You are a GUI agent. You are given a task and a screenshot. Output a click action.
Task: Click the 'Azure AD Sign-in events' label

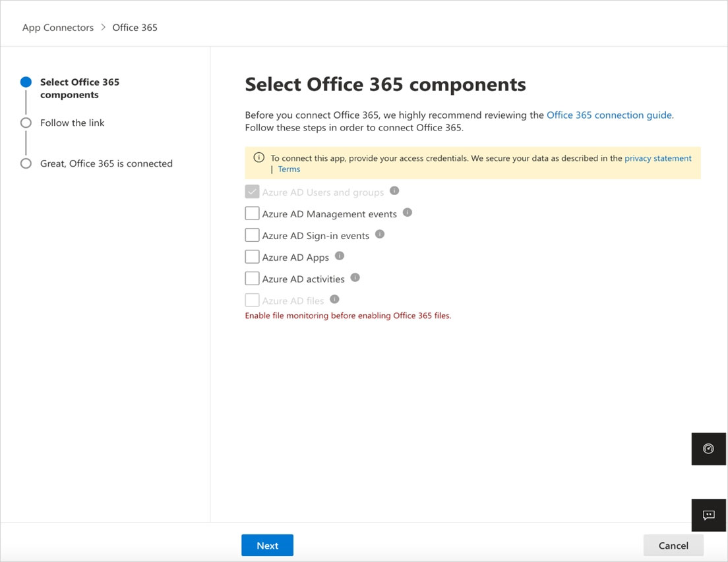point(316,236)
